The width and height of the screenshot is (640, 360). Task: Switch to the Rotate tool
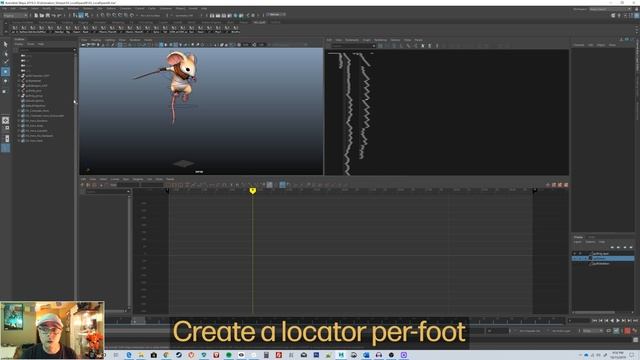tap(5, 82)
